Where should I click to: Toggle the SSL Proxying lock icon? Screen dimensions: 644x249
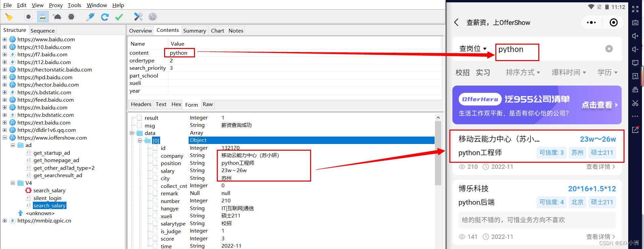click(x=43, y=17)
